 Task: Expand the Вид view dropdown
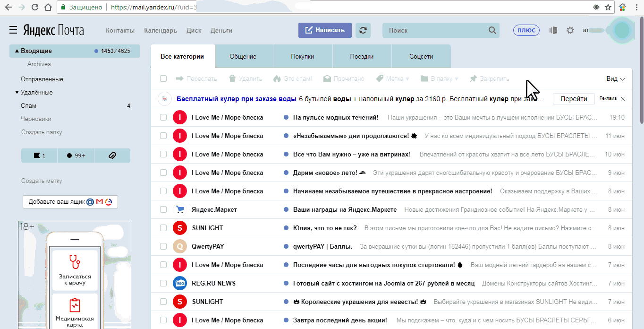pyautogui.click(x=615, y=79)
